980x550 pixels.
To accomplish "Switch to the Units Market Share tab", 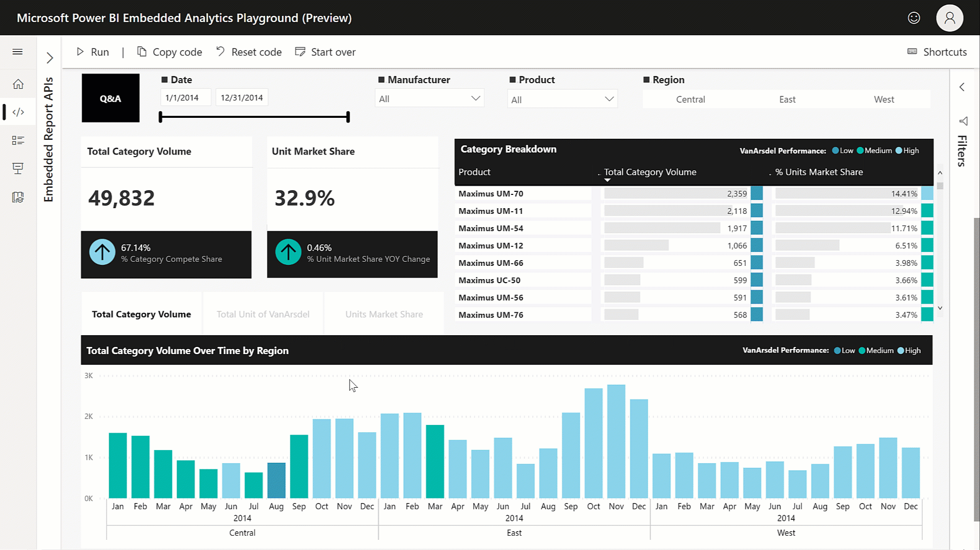I will tap(384, 314).
